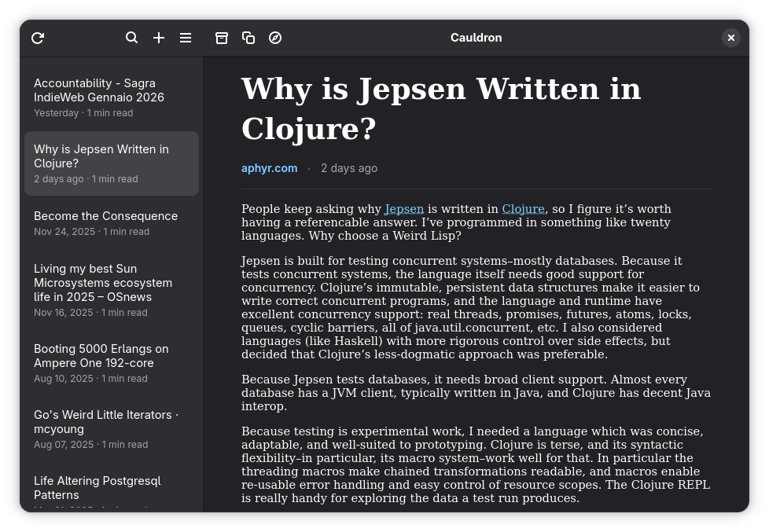Screen dimensions: 769x532
Task: Open the search articles icon
Action: (131, 38)
